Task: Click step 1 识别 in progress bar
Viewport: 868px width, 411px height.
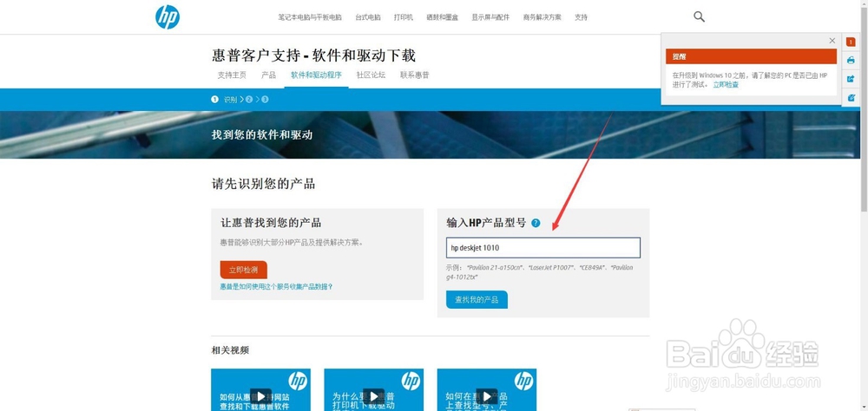Action: [x=224, y=100]
